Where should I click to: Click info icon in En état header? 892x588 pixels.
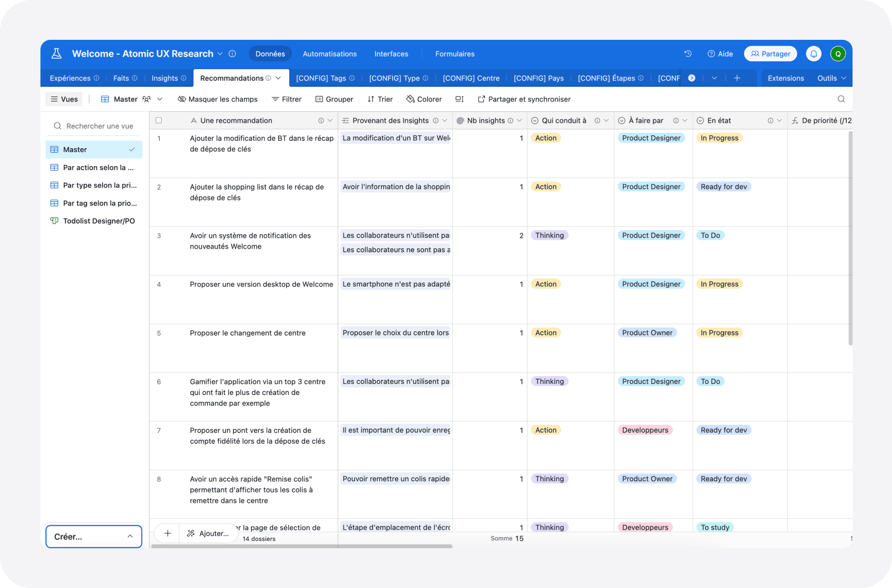click(x=771, y=120)
